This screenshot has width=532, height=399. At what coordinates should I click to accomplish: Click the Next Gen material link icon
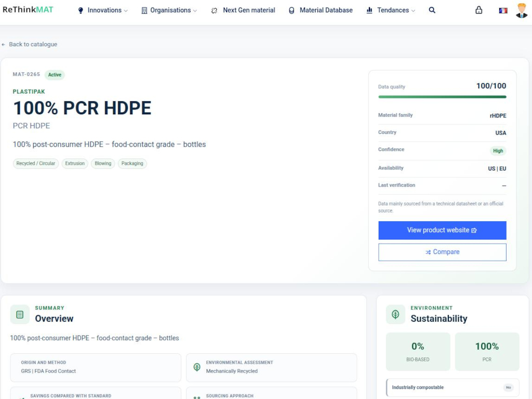click(x=214, y=10)
